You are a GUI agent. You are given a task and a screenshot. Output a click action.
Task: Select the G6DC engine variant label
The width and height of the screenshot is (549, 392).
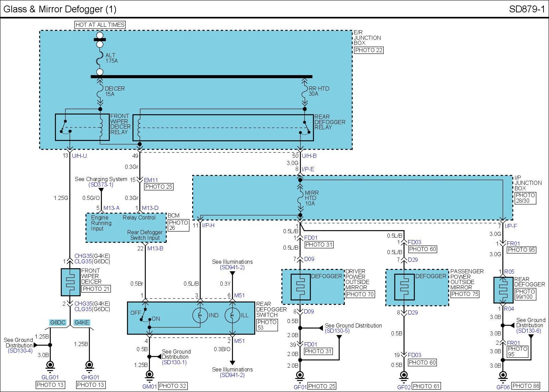[58, 323]
